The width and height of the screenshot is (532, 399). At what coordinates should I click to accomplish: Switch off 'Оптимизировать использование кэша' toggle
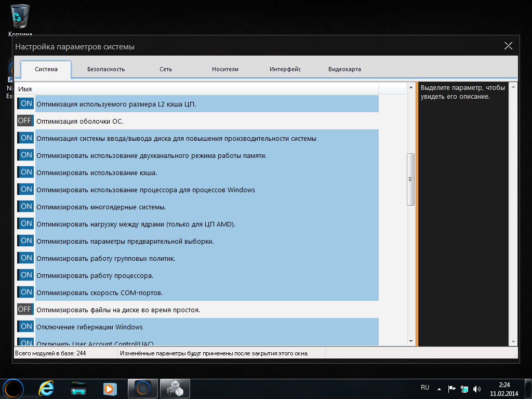25,172
